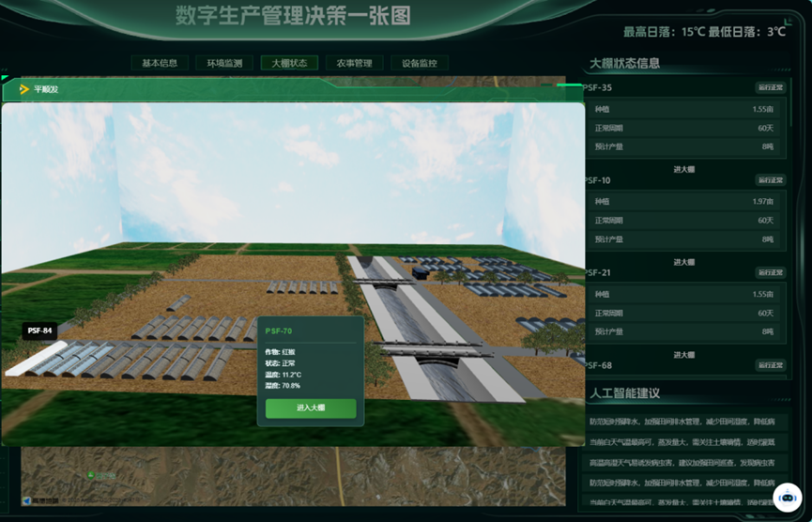812x522 pixels.
Task: Click the 运行正常 status badge for PSF-35
Action: click(x=770, y=88)
